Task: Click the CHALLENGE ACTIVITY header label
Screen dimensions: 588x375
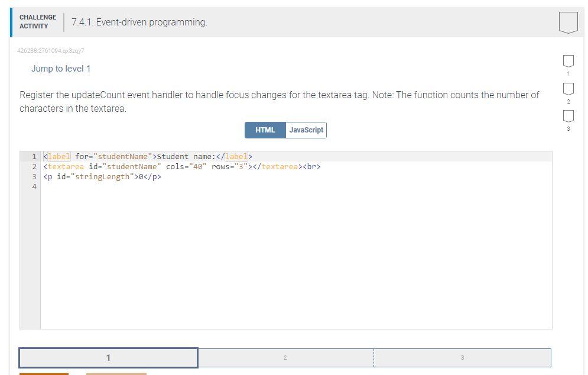Action: click(37, 21)
